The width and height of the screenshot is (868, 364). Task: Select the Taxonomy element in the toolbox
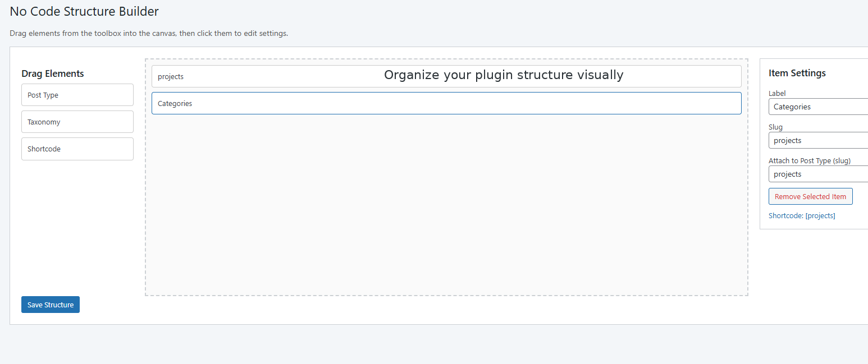tap(77, 122)
